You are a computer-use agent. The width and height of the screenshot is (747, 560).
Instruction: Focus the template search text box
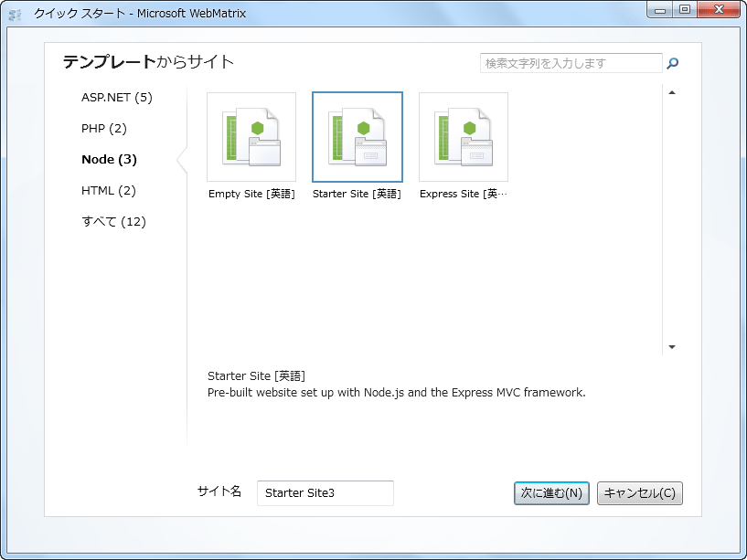click(571, 63)
